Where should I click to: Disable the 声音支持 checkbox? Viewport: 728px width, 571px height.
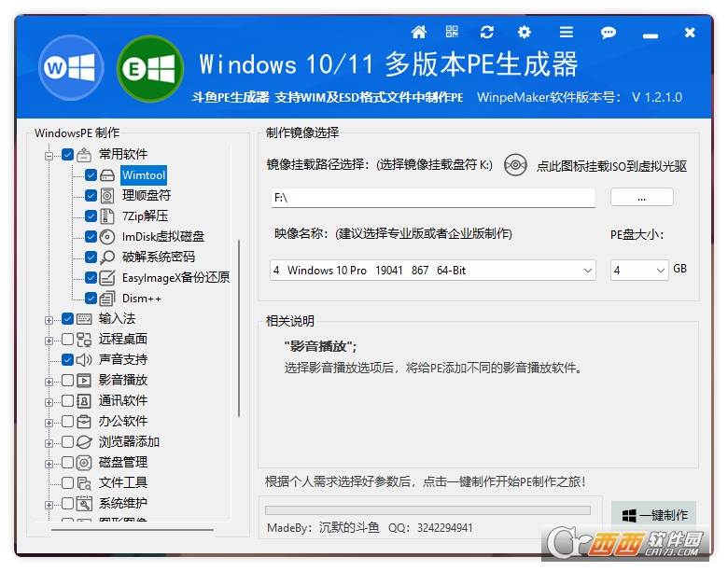click(x=68, y=360)
